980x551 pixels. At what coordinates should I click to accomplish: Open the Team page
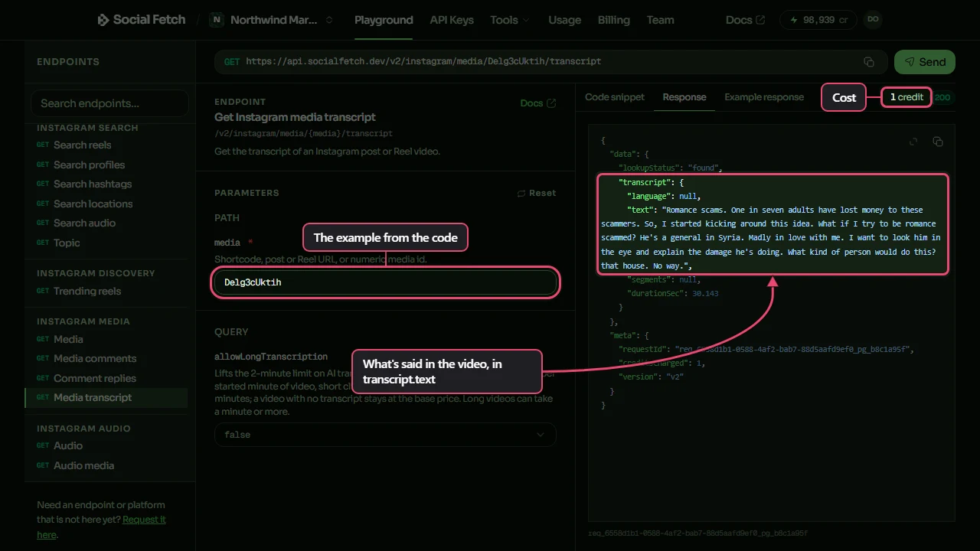pyautogui.click(x=661, y=20)
